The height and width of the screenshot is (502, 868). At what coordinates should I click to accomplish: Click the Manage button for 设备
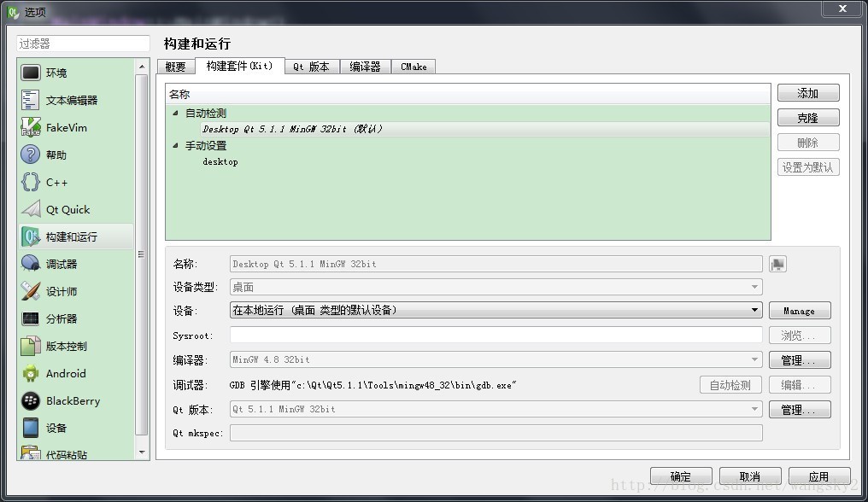click(800, 311)
